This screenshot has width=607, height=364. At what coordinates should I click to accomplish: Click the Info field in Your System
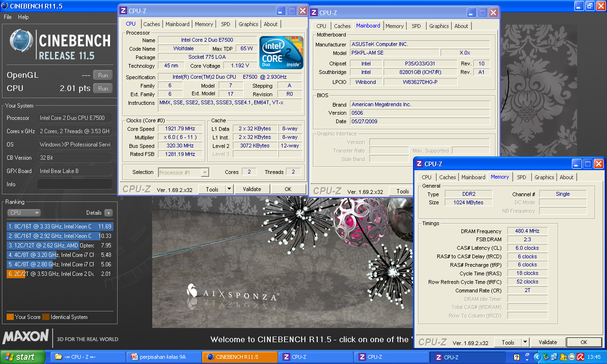tap(75, 184)
